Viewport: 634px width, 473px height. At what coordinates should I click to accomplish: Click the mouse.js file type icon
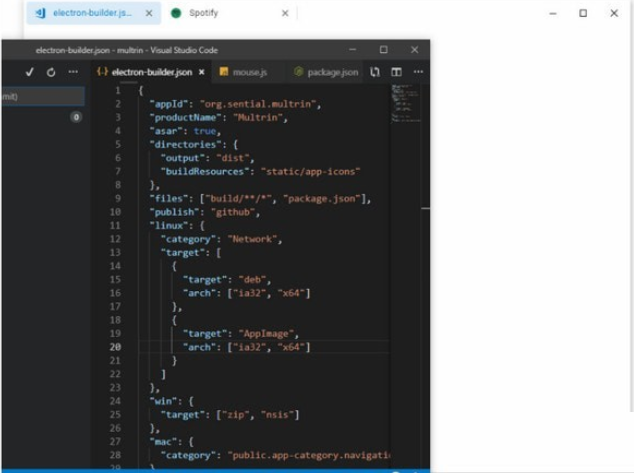pos(224,72)
